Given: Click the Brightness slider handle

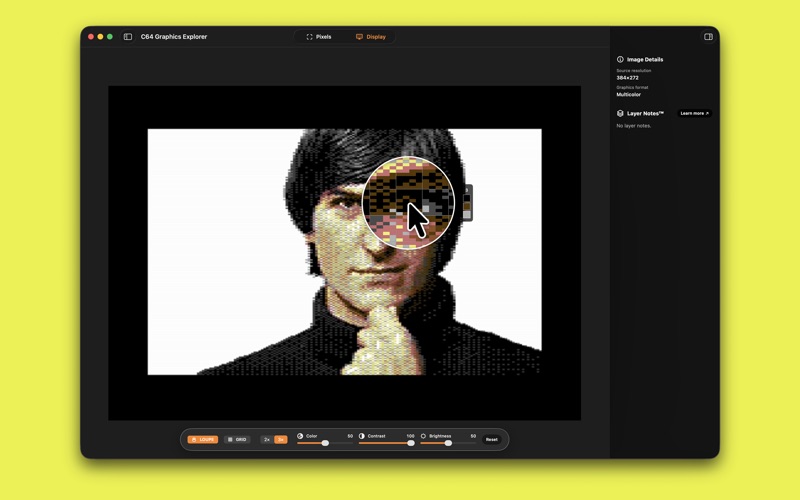Looking at the screenshot, I should click(x=448, y=443).
